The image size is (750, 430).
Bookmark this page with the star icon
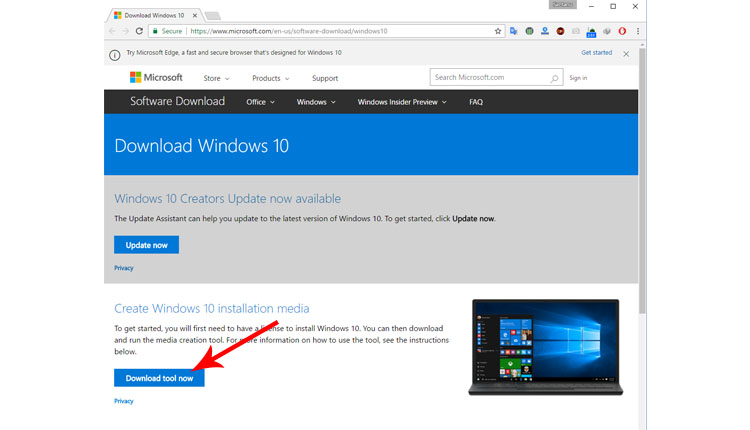pyautogui.click(x=497, y=31)
